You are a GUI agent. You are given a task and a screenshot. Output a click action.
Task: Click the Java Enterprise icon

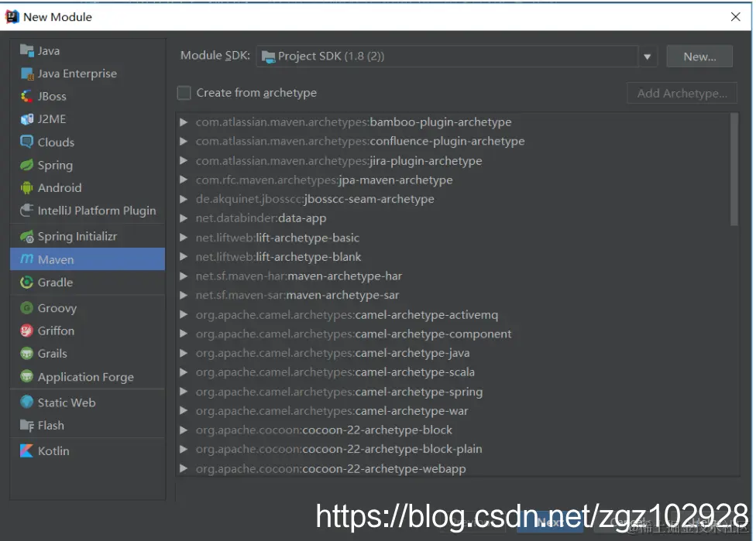(x=26, y=74)
